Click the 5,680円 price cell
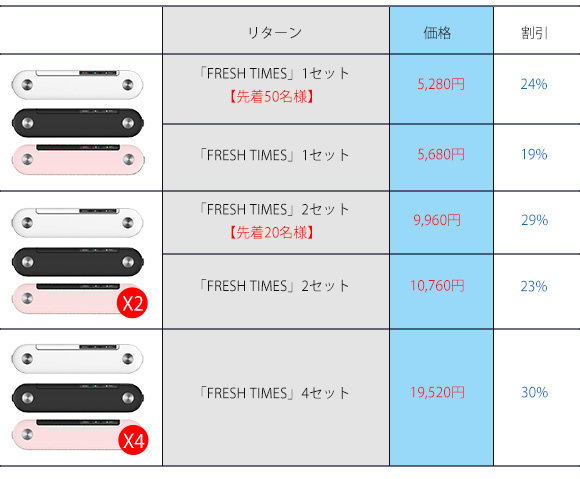 (441, 154)
